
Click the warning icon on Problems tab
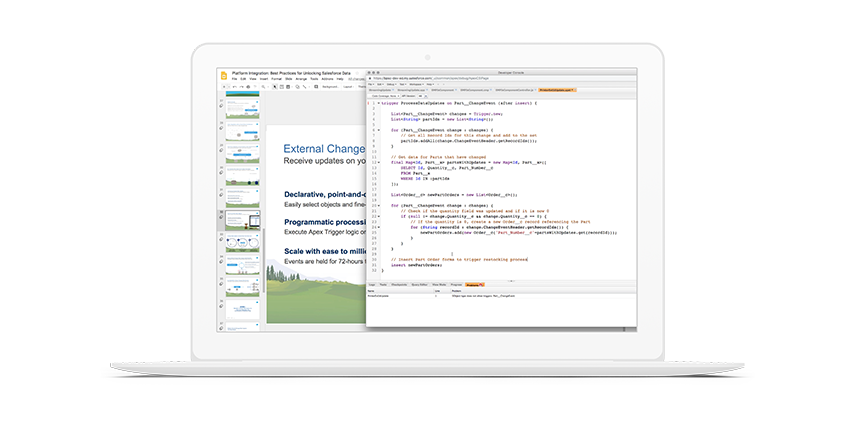point(481,285)
